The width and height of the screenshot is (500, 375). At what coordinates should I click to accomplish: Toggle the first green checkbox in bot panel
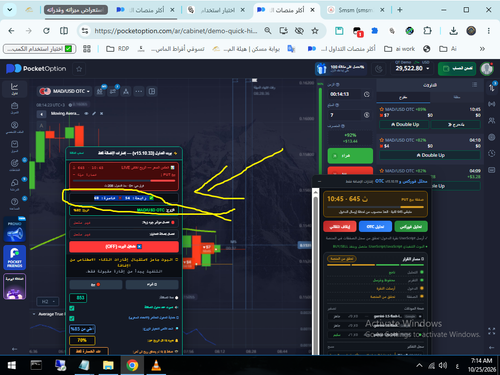pyautogui.click(x=72, y=308)
